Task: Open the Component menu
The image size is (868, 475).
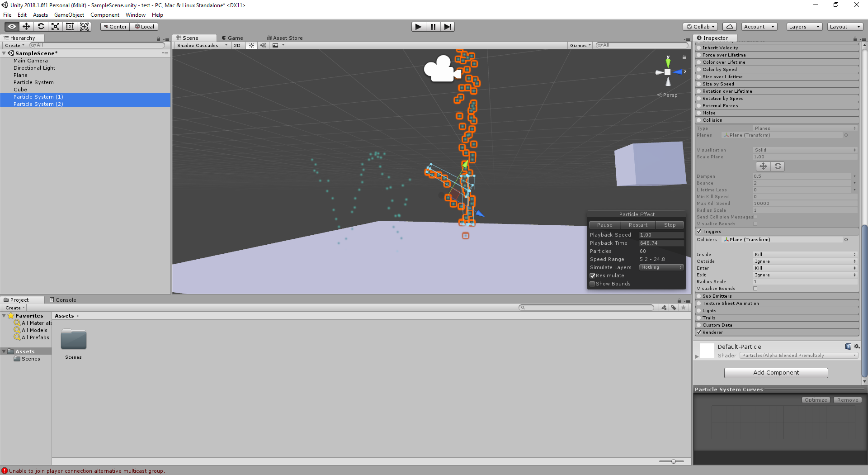Action: coord(105,15)
